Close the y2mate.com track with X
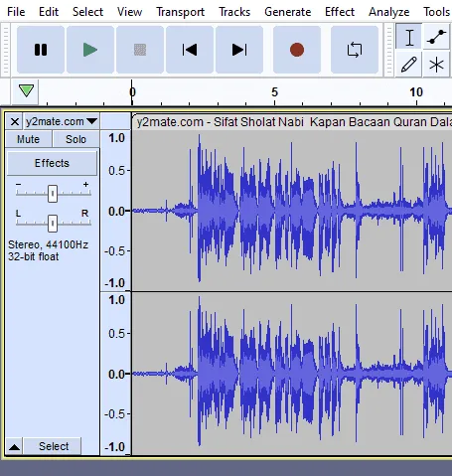 pyautogui.click(x=15, y=122)
